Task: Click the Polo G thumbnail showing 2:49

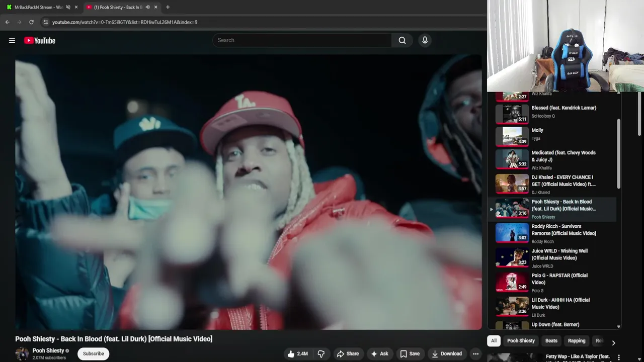Action: coord(512,282)
